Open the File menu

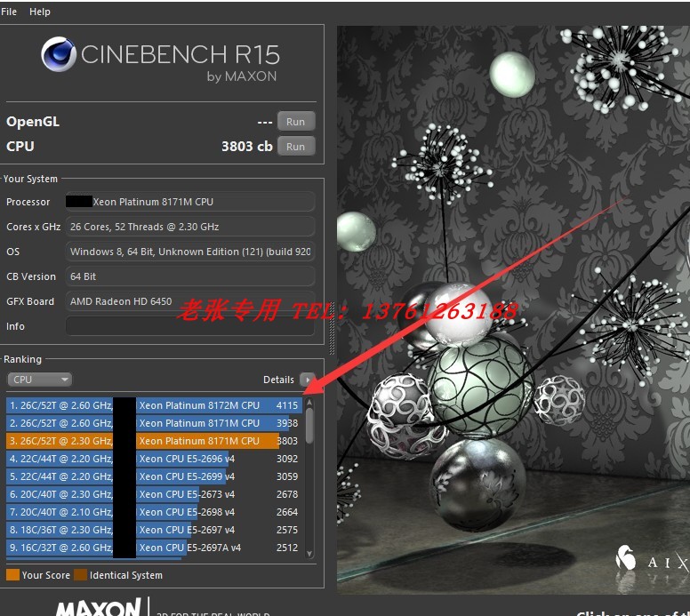(x=9, y=12)
